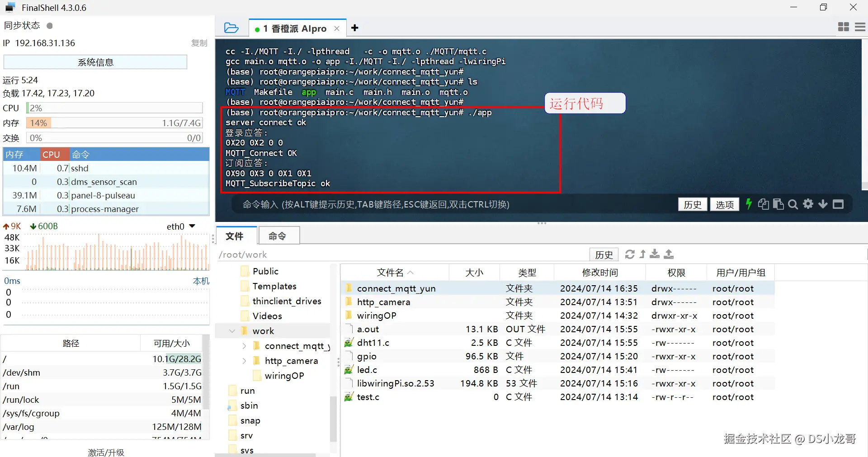This screenshot has height=457, width=868.
Task: Jump to terminal bottom with down arrow
Action: tap(823, 204)
